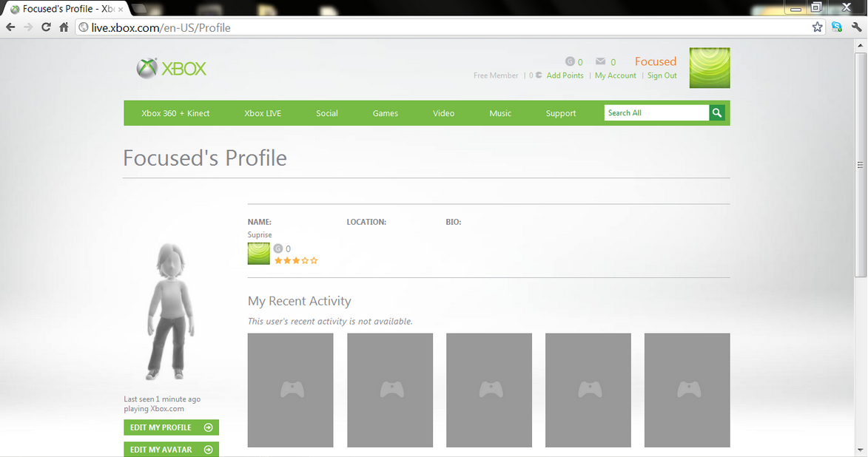868x457 pixels.
Task: Open the Support menu
Action: 561,113
